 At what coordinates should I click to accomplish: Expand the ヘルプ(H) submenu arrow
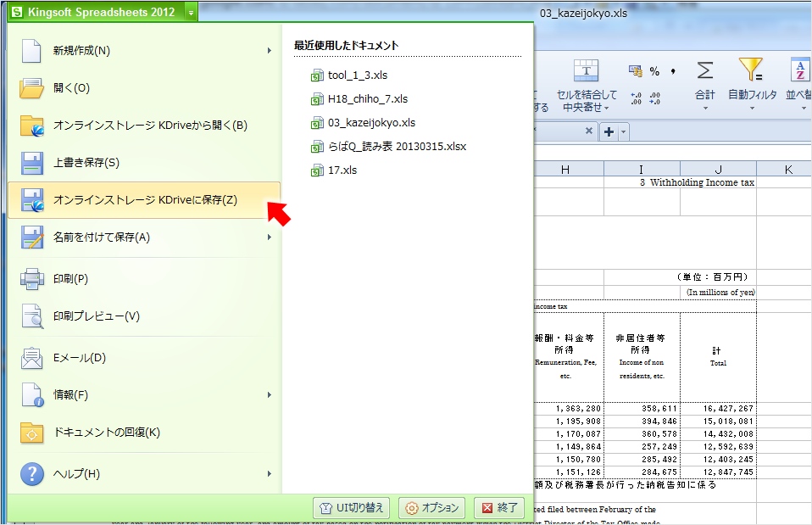pos(270,474)
